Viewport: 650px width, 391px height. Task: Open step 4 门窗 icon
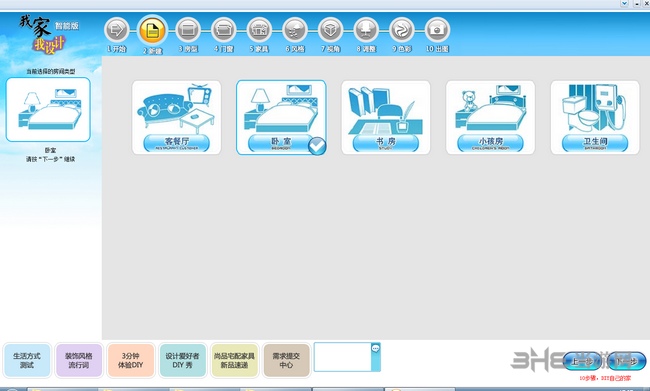pos(224,30)
